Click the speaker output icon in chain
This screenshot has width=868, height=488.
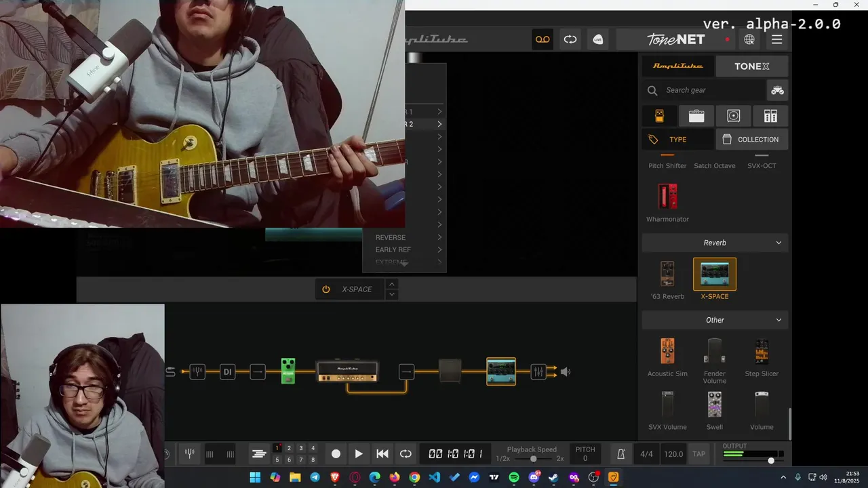(x=566, y=371)
